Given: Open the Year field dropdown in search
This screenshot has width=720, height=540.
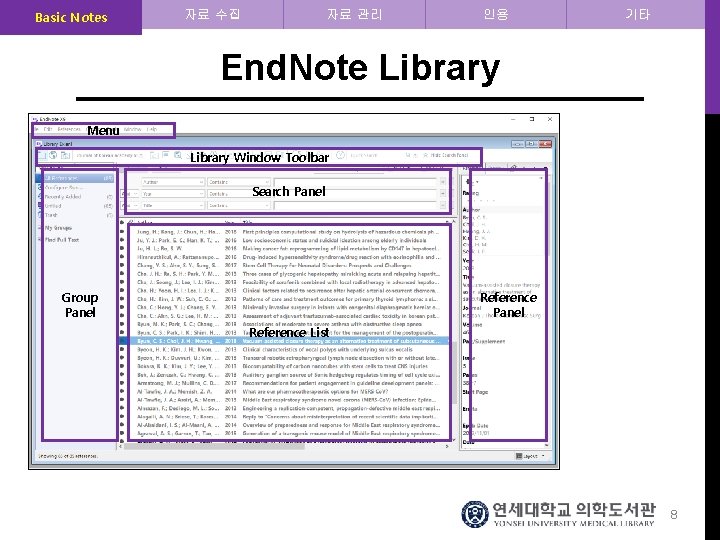Looking at the screenshot, I should pos(173,194).
